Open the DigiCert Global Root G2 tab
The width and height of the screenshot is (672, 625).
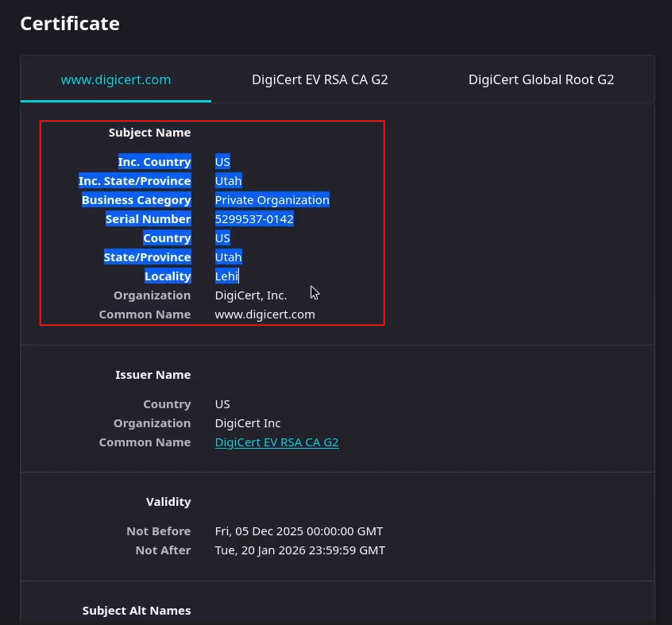pyautogui.click(x=541, y=79)
